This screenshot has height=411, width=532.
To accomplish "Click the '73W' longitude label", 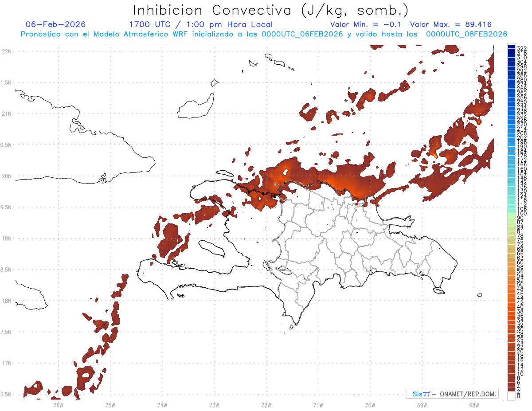I will coord(214,404).
